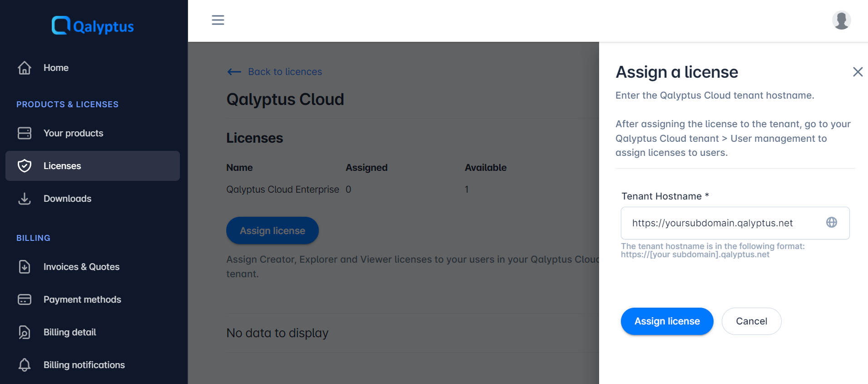Click the Downloads arrow icon

pyautogui.click(x=25, y=199)
